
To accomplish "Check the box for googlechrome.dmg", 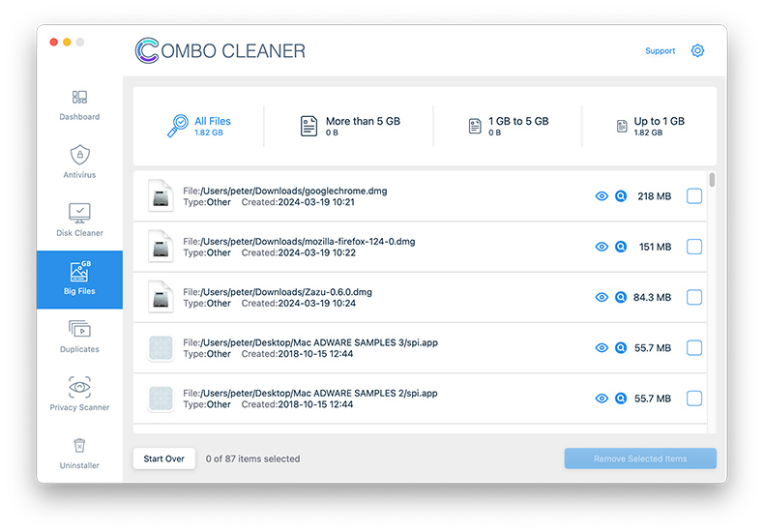I will [694, 196].
